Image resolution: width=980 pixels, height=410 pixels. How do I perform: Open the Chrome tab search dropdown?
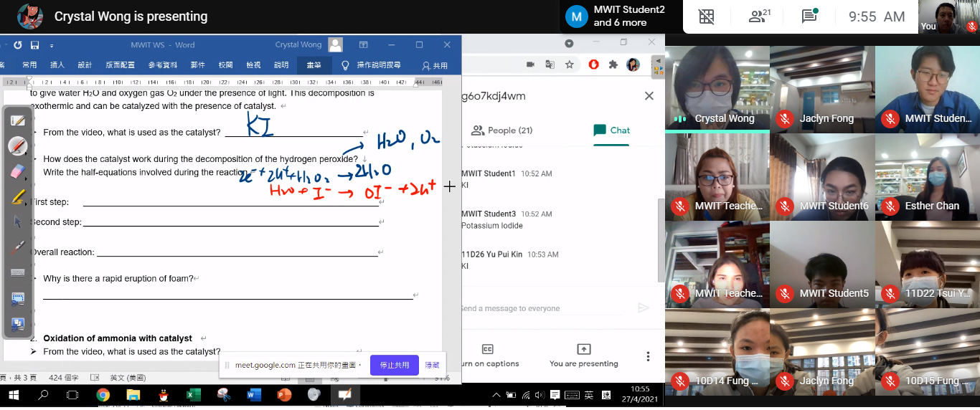(x=569, y=43)
